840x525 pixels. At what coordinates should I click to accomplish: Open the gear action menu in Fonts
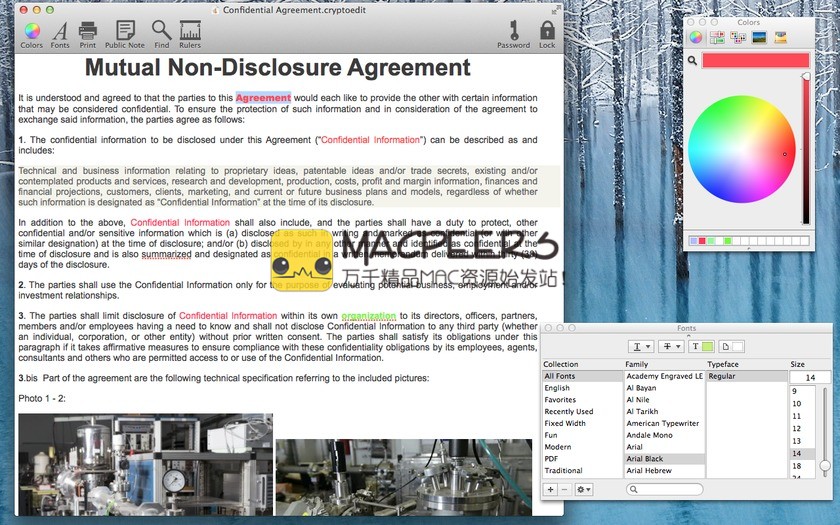click(583, 489)
